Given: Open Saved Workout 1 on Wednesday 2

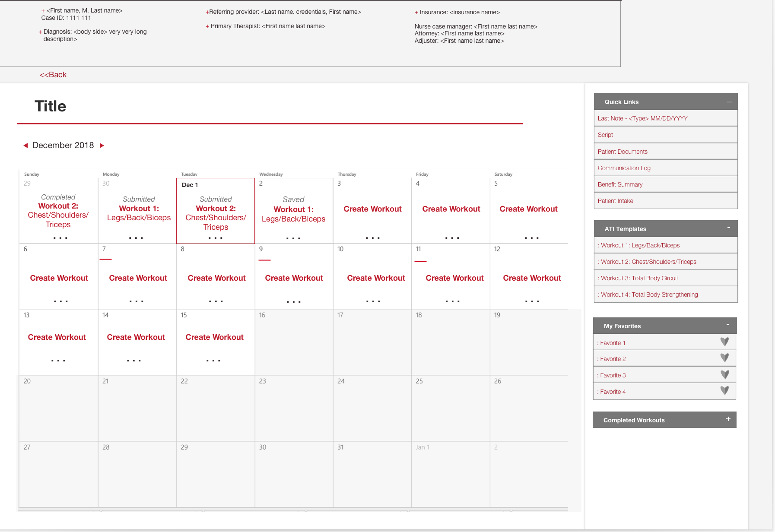Looking at the screenshot, I should (293, 214).
